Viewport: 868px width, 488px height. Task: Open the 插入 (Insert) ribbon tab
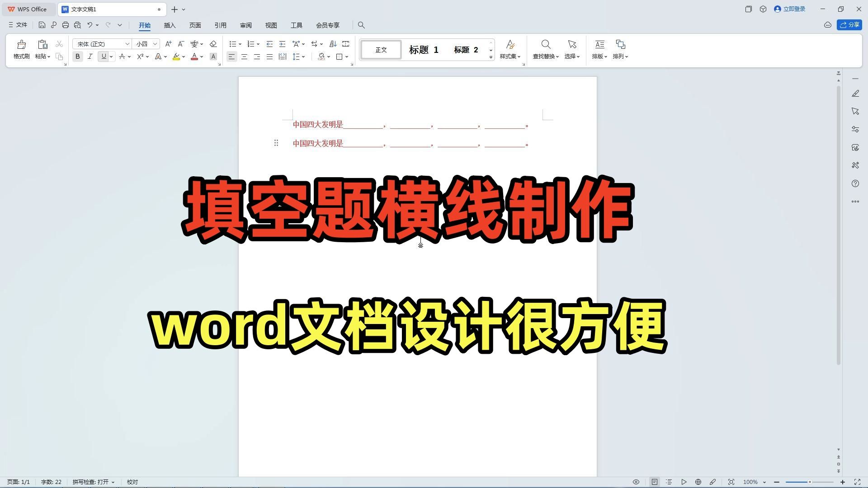[x=170, y=25]
